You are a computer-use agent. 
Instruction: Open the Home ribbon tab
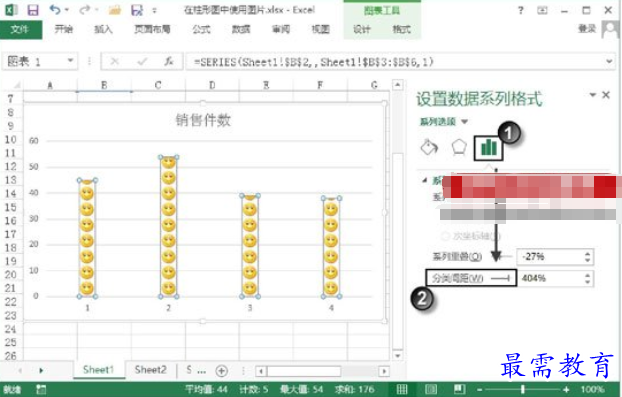[x=64, y=29]
